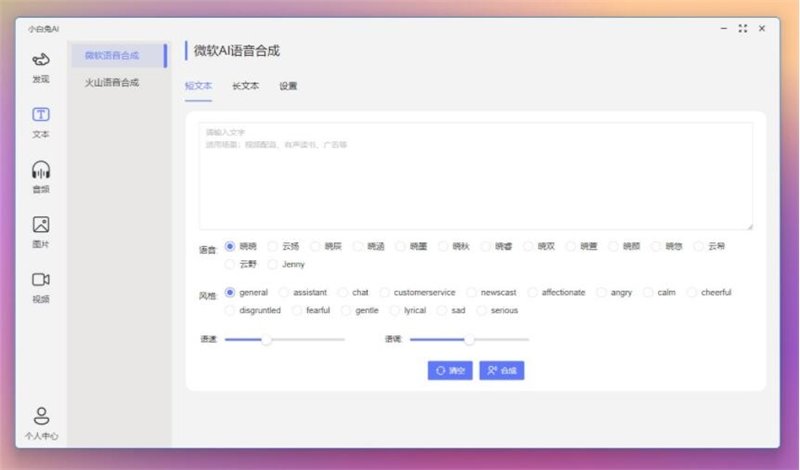
Task: Select the chat style option
Action: coord(343,292)
